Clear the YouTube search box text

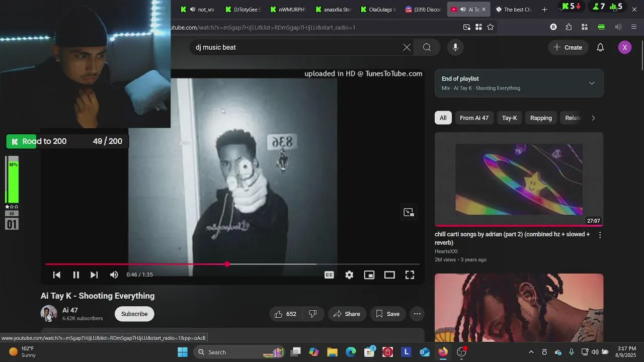click(407, 47)
